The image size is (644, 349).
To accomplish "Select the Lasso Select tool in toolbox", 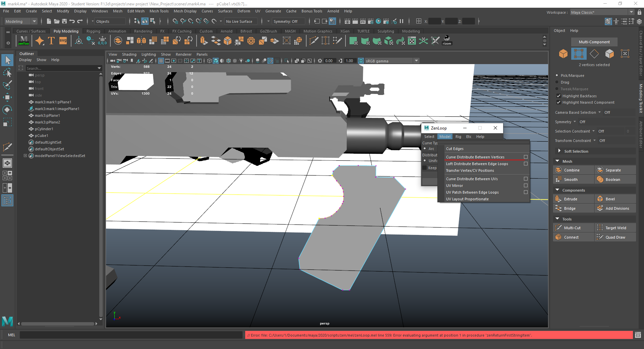I will 7,72.
